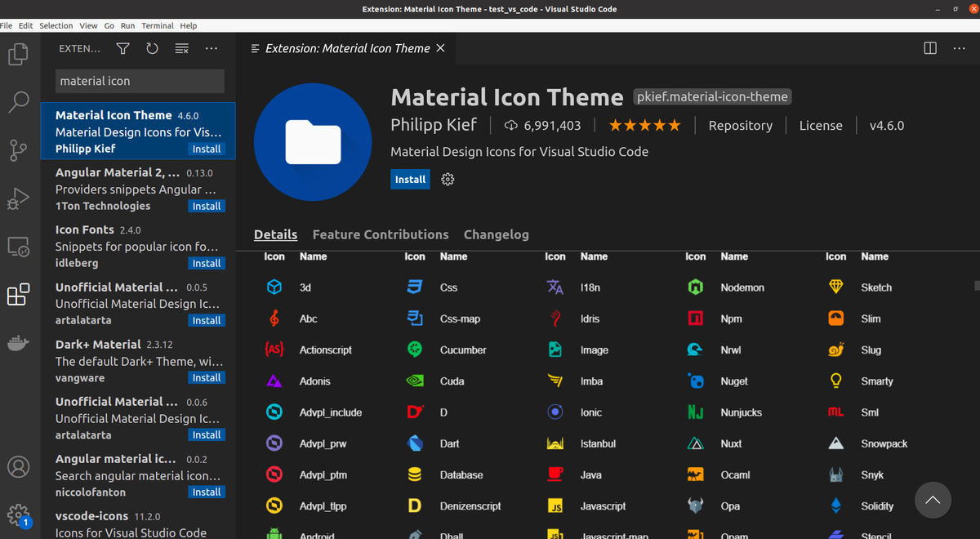The width and height of the screenshot is (980, 539).
Task: Click the Css icon in table
Action: [415, 287]
